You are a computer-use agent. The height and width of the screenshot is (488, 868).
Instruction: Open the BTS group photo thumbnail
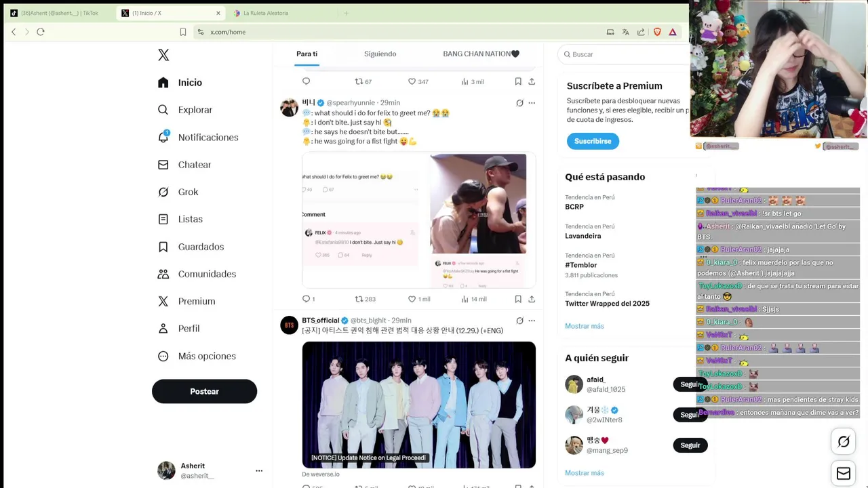tap(419, 405)
